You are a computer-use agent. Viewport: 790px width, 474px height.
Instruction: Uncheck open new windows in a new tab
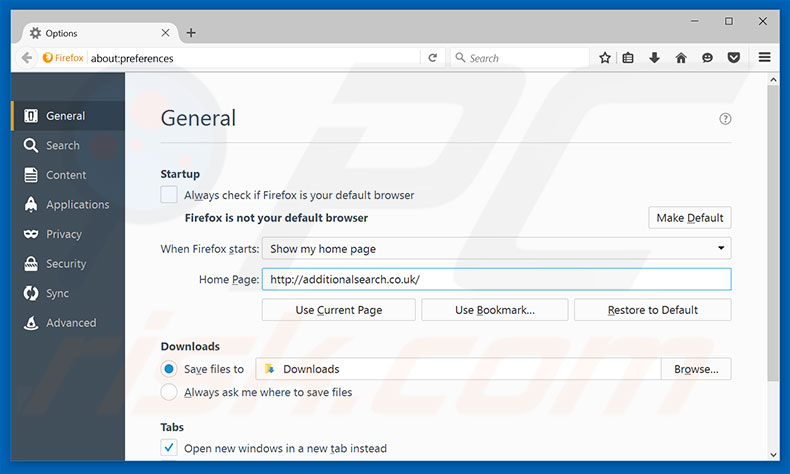(169, 447)
